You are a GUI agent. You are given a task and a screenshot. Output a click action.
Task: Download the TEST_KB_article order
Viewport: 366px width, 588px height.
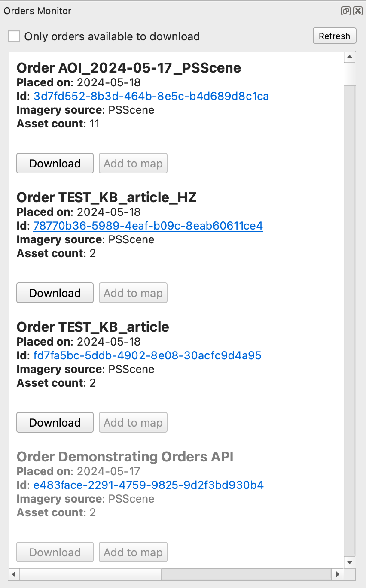pyautogui.click(x=55, y=423)
